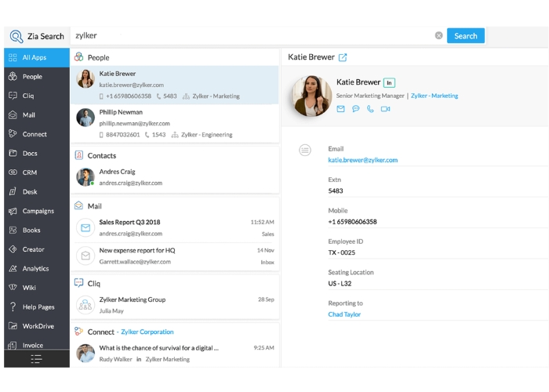Click the Campaigns megaphone icon
This screenshot has height=392, width=549.
tap(13, 211)
